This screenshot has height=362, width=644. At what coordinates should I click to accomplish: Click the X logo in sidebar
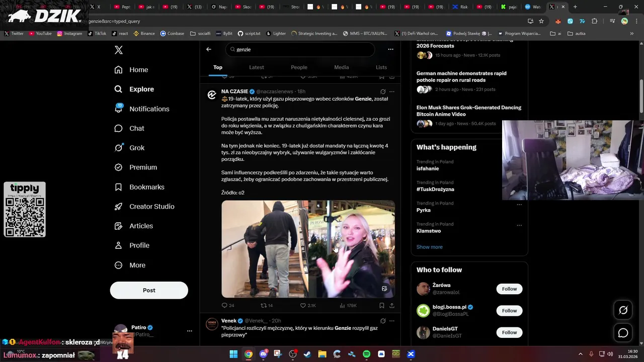(x=119, y=50)
